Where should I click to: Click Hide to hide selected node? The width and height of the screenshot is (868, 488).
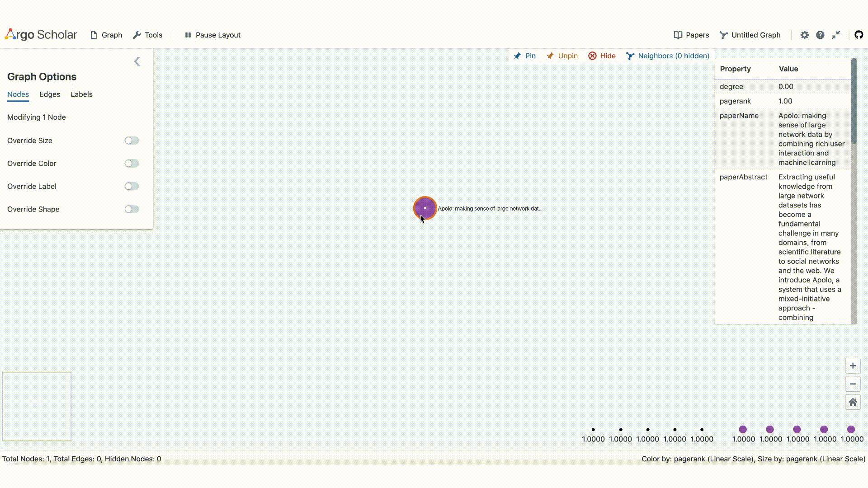click(602, 56)
